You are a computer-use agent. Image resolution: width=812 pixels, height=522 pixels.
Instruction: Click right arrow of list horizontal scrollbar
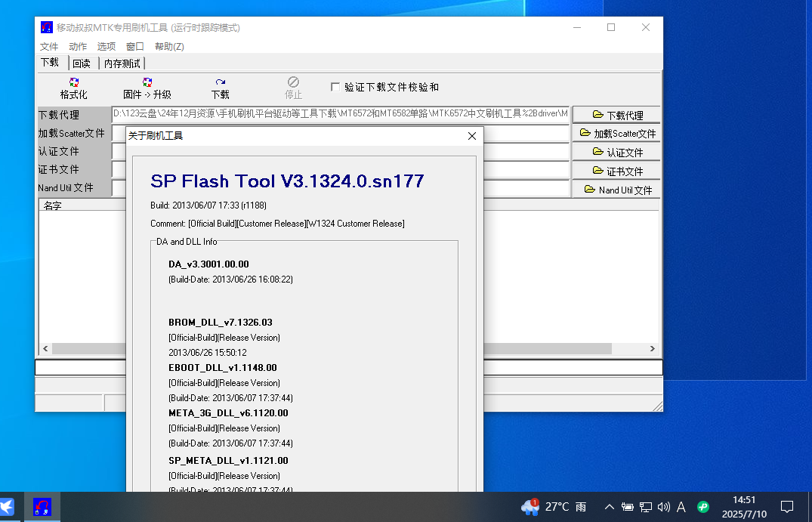click(x=653, y=348)
